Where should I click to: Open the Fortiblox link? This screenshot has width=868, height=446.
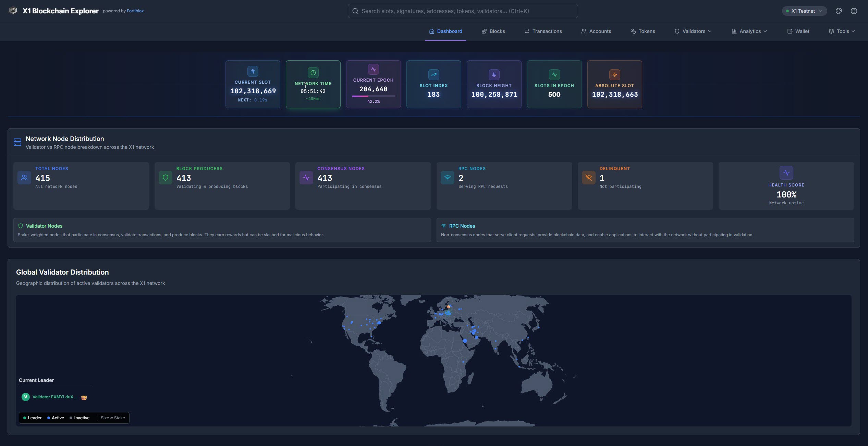[135, 11]
